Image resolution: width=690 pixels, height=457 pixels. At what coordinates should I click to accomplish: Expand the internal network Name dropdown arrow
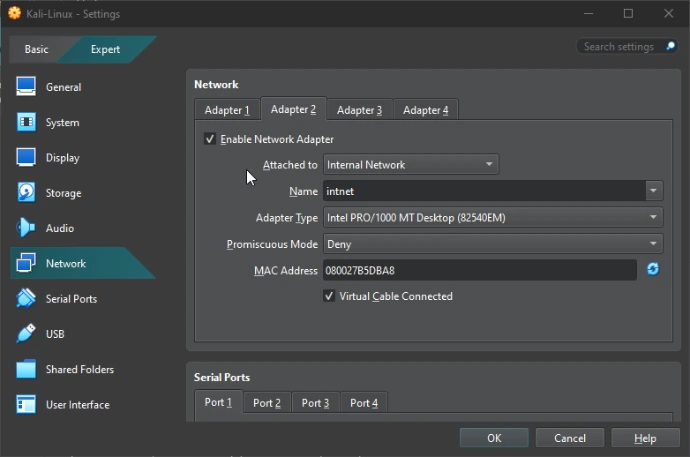(653, 191)
